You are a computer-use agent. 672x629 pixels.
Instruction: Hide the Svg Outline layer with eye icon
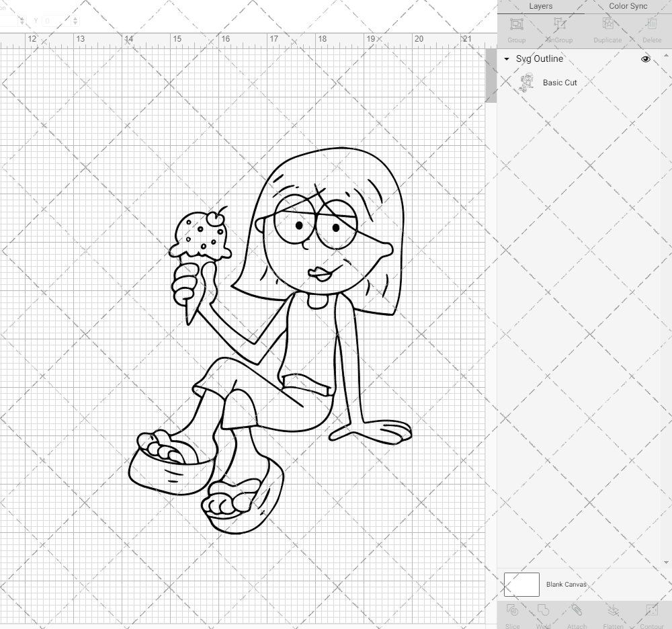pos(646,59)
